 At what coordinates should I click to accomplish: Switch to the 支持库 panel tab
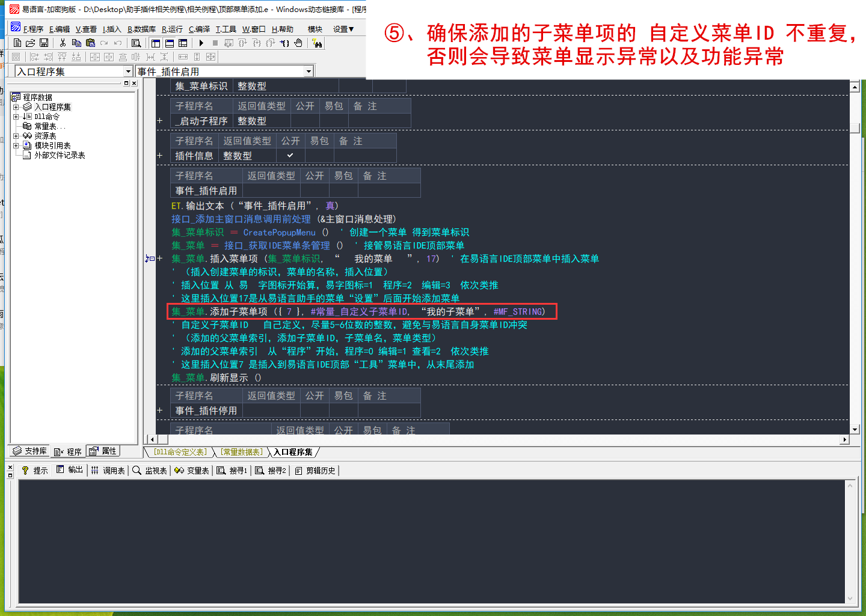[30, 451]
